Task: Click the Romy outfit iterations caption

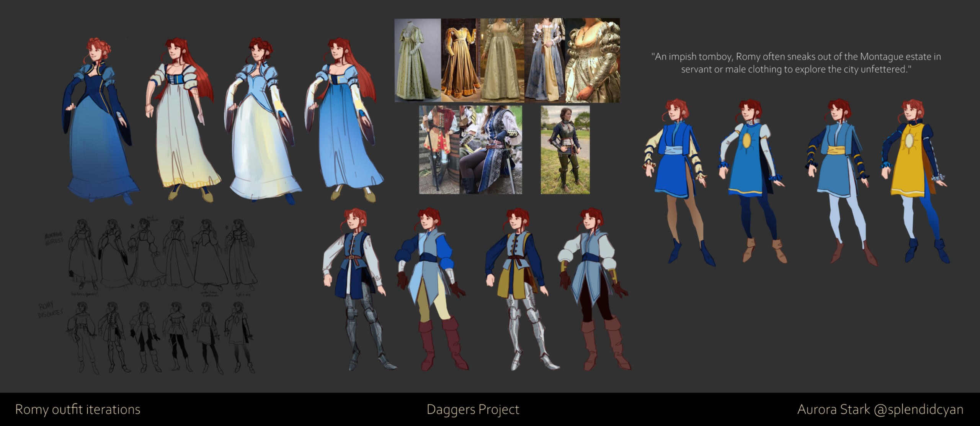Action: coord(78,410)
